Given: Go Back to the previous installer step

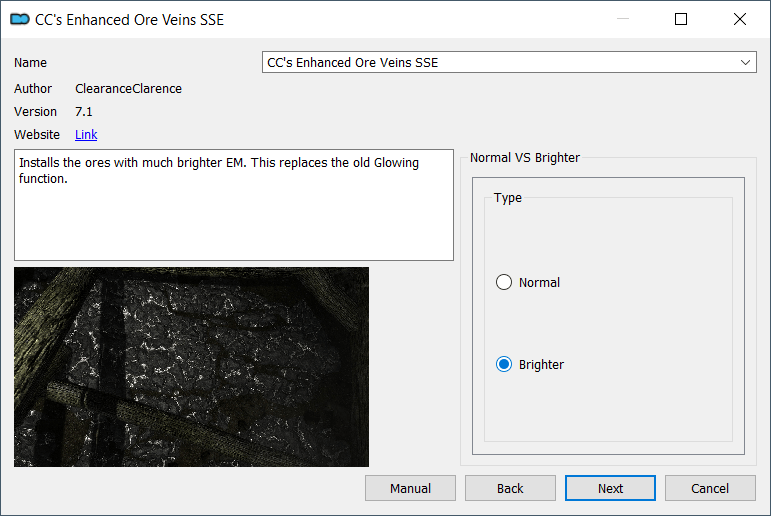Looking at the screenshot, I should click(510, 488).
